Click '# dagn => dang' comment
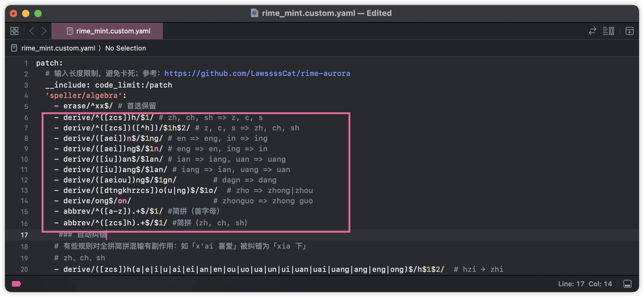 tap(245, 180)
